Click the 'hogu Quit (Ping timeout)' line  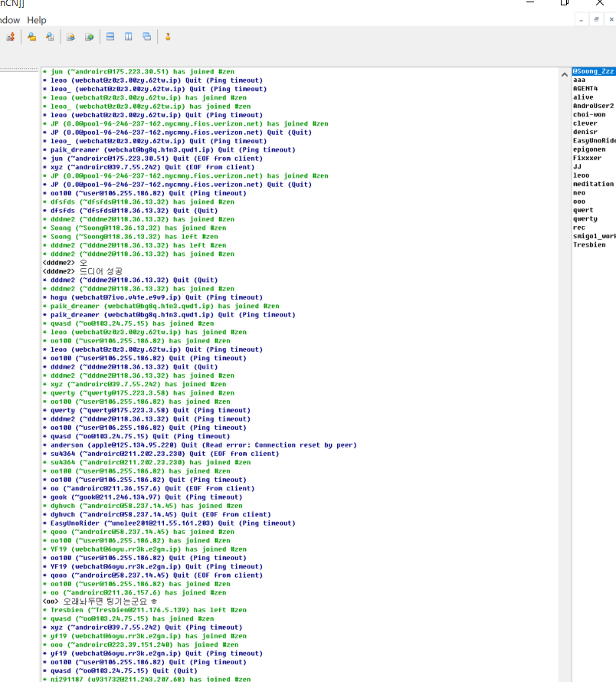152,297
